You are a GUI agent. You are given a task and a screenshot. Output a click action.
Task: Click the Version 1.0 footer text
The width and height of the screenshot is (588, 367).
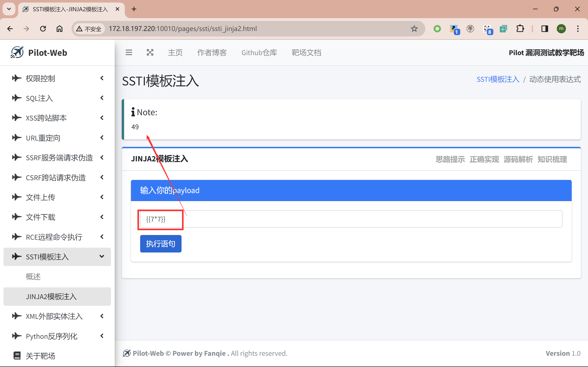[563, 353]
